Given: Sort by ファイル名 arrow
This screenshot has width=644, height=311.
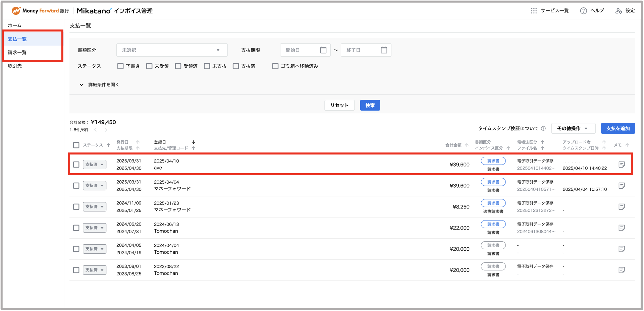Looking at the screenshot, I should [543, 148].
